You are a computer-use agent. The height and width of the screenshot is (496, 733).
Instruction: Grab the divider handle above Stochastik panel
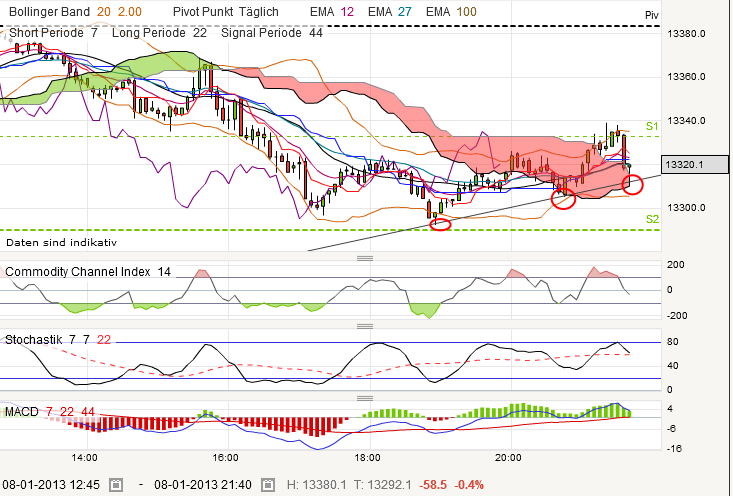365,326
